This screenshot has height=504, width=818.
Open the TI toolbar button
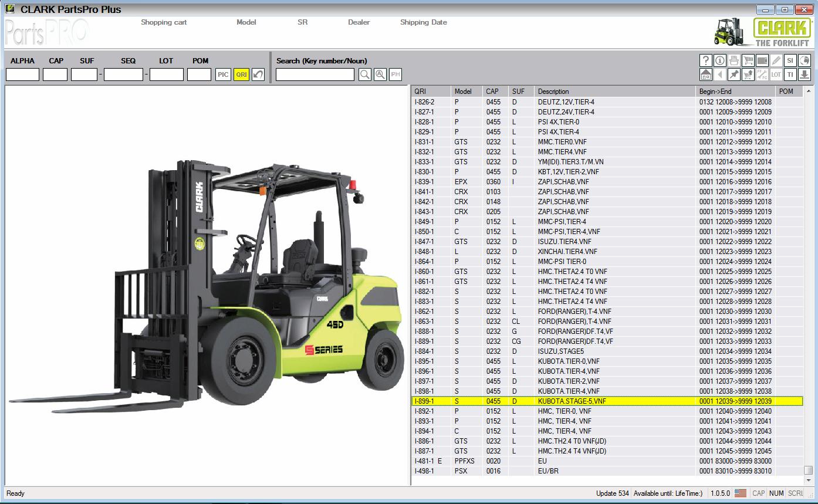pyautogui.click(x=790, y=75)
